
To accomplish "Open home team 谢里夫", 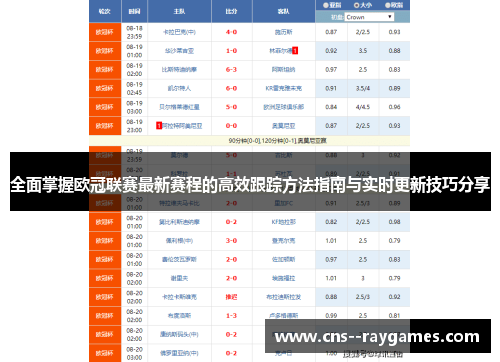I will point(179,278).
